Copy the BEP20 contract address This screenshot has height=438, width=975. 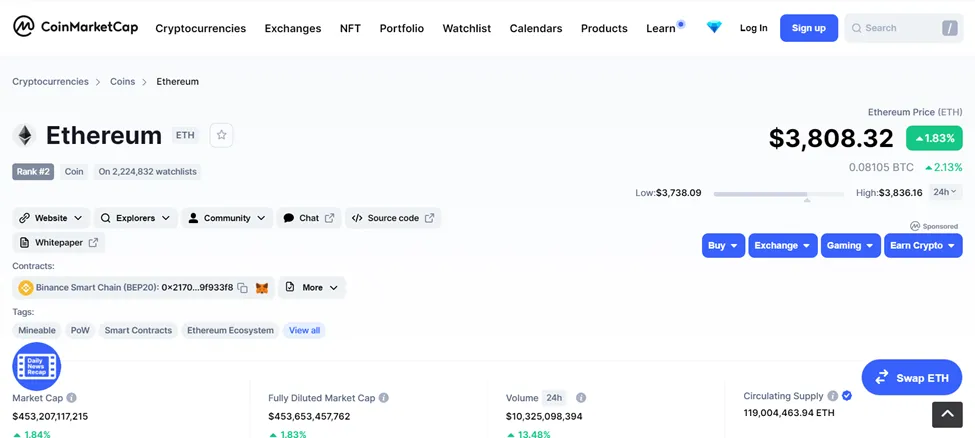pos(243,287)
